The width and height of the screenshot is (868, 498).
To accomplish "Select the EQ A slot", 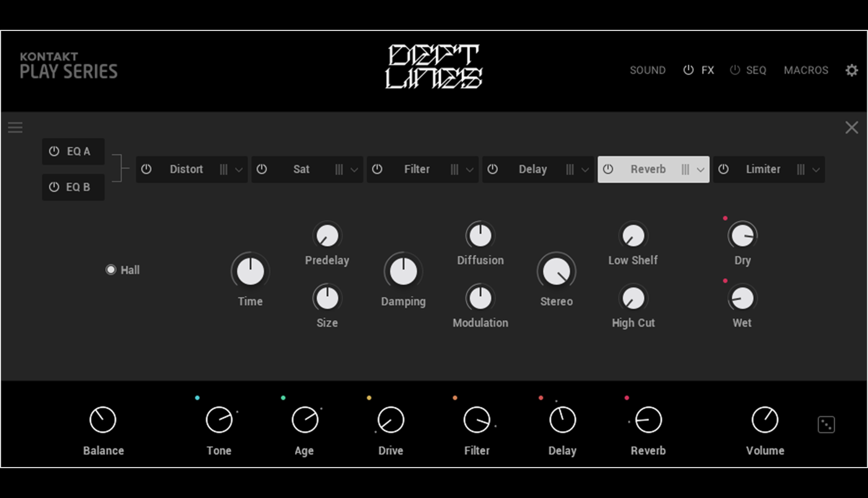I will pyautogui.click(x=73, y=151).
